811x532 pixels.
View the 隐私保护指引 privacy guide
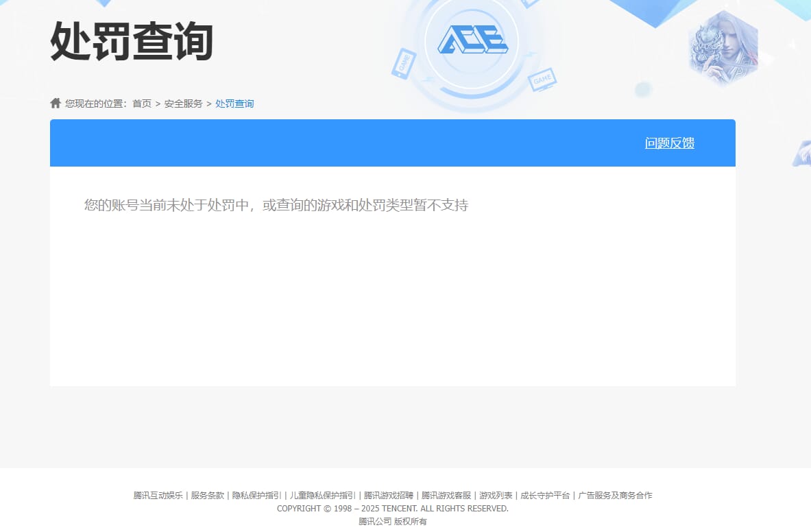(256, 495)
